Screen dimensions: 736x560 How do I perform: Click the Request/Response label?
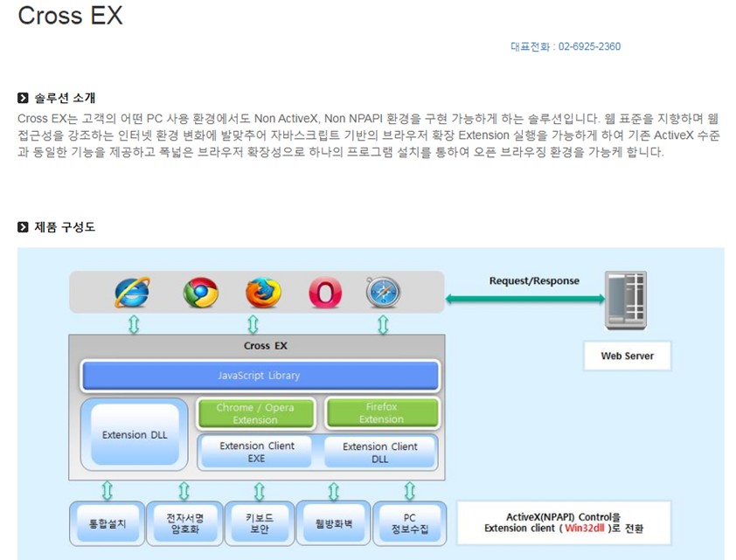[534, 281]
